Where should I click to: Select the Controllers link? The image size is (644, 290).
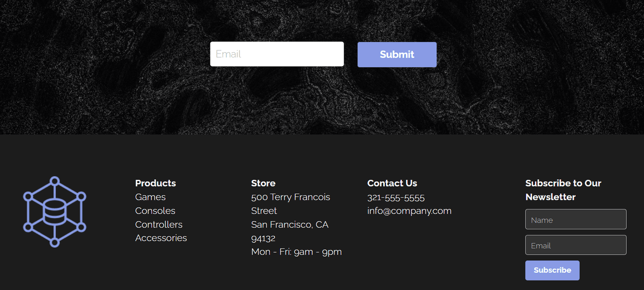pos(159,224)
